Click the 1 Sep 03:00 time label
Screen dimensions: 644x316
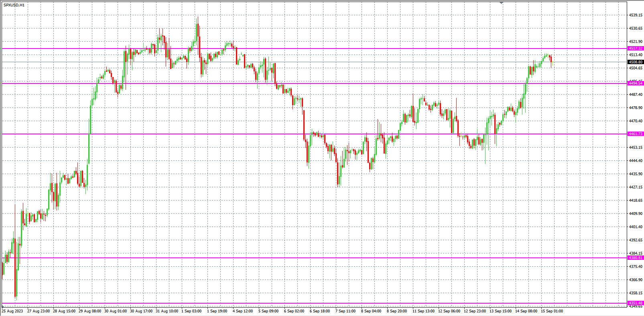(x=191, y=311)
